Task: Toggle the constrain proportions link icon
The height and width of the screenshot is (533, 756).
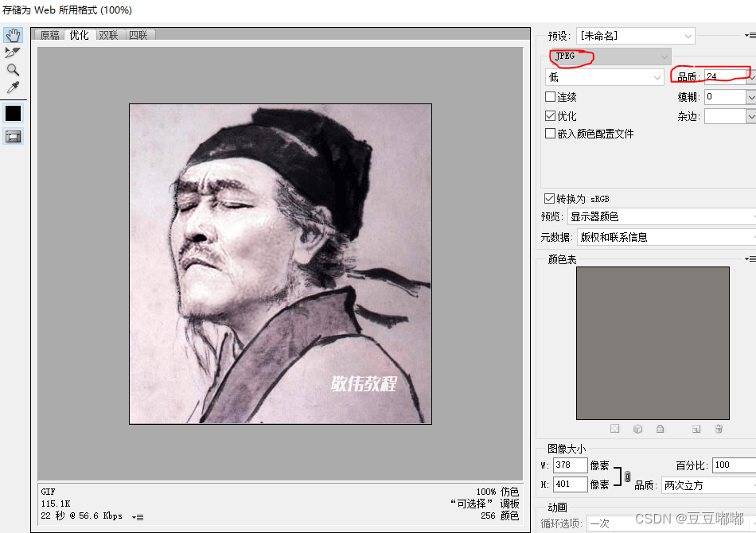Action: [627, 477]
